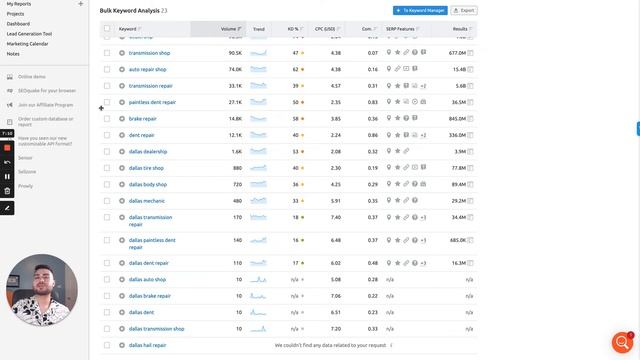
Task: Click the megaphone icon for Affiliate Program
Action: (10, 105)
